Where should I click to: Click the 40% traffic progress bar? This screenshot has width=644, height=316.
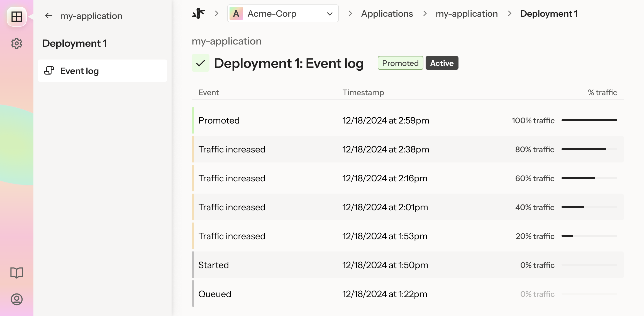[589, 207]
